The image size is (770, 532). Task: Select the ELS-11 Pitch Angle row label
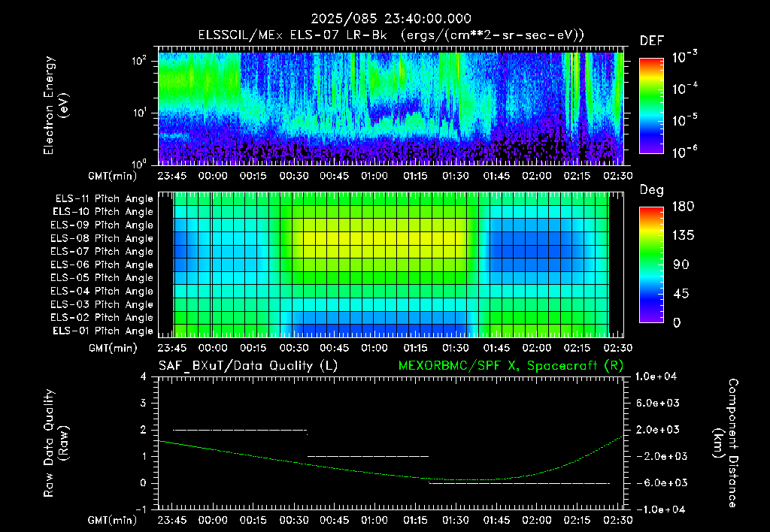tap(104, 199)
